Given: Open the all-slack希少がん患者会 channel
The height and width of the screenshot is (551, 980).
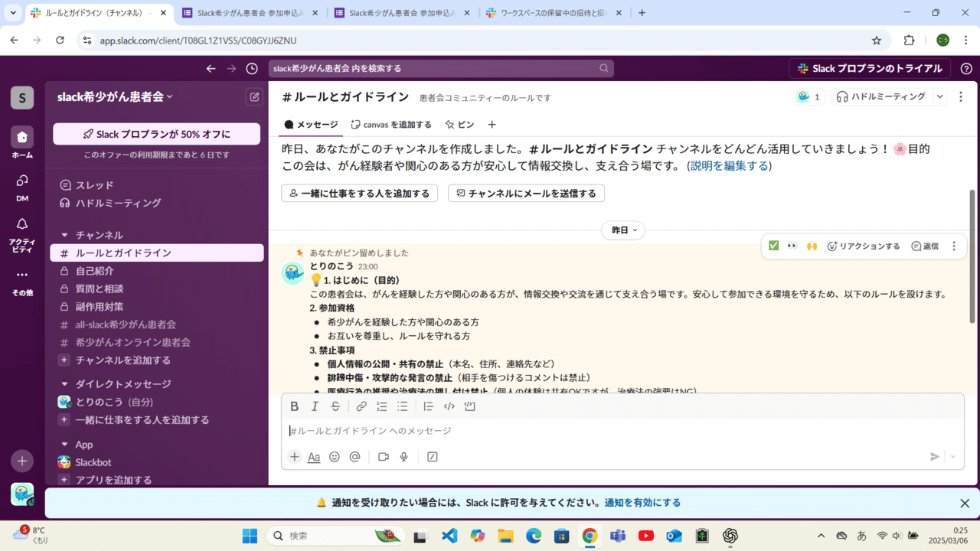Looking at the screenshot, I should [157, 324].
